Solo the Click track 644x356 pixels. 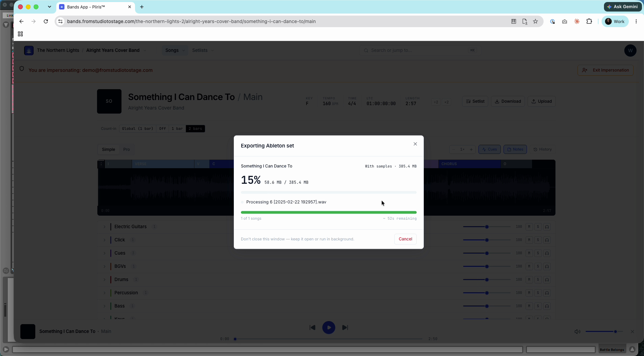pyautogui.click(x=538, y=240)
